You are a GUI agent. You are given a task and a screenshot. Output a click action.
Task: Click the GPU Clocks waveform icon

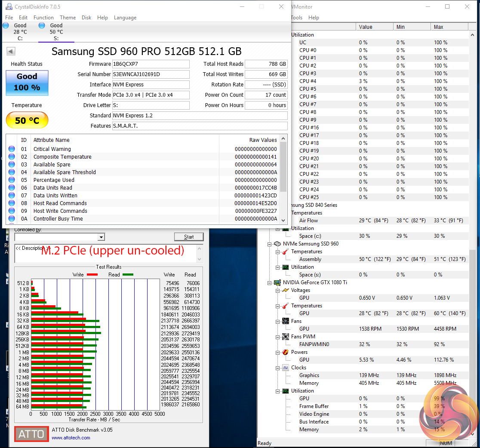coord(285,368)
